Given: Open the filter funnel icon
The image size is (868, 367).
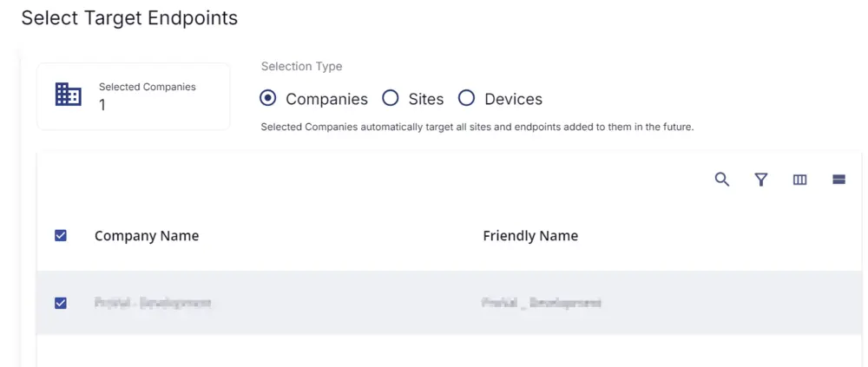Looking at the screenshot, I should 761,180.
